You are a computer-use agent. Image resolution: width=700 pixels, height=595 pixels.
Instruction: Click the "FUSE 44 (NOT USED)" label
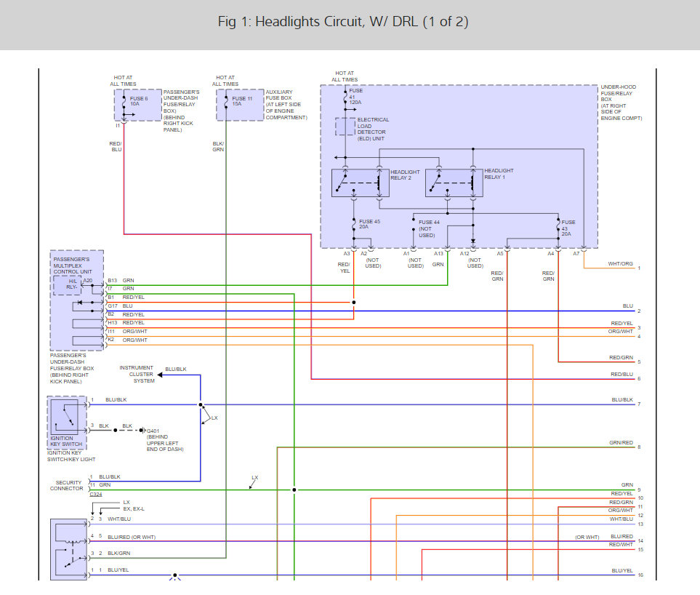[x=429, y=228]
